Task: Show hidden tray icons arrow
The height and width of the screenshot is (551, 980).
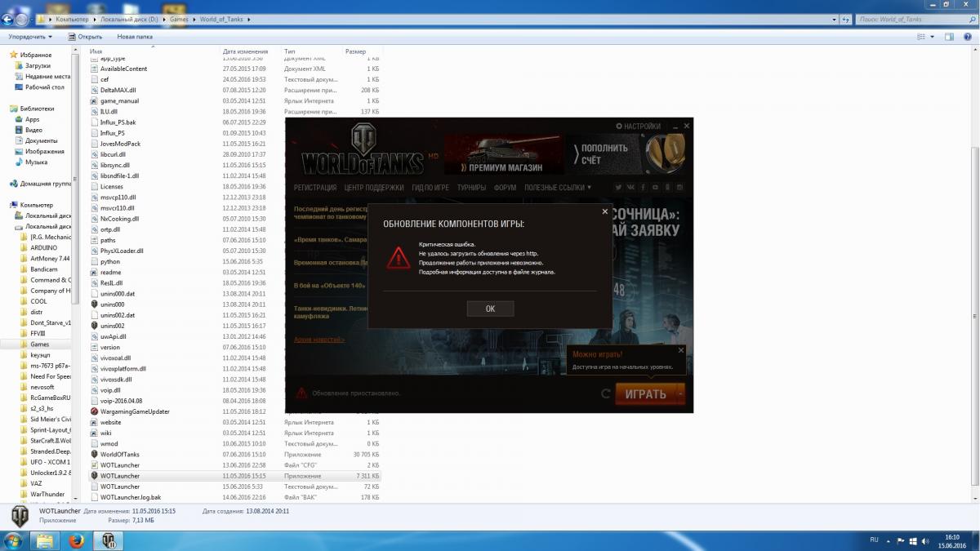Action: [x=889, y=540]
